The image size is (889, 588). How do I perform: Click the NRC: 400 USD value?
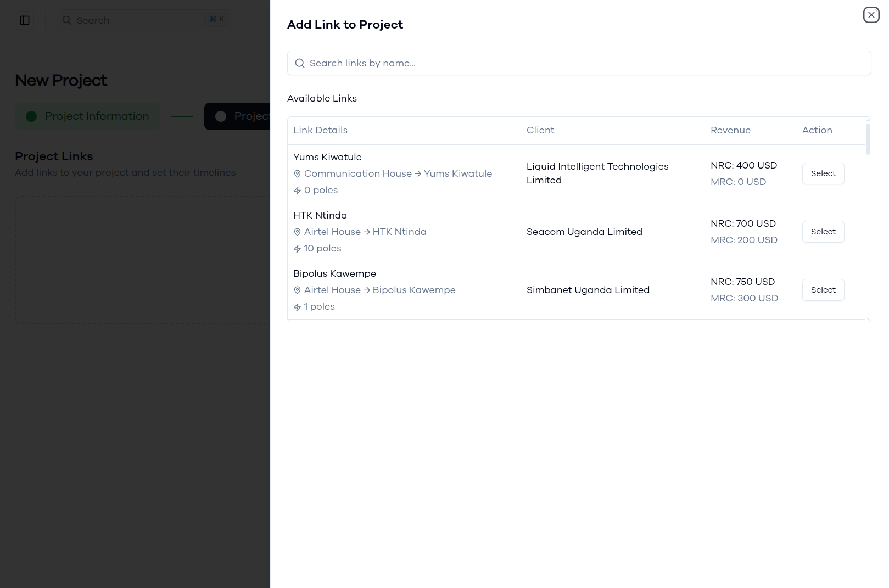[x=743, y=165]
